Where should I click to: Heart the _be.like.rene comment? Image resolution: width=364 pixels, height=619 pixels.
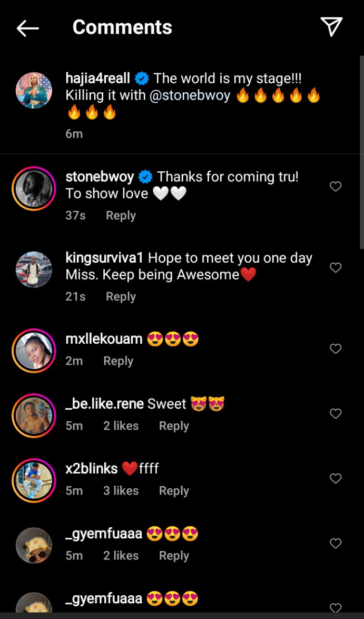(336, 414)
